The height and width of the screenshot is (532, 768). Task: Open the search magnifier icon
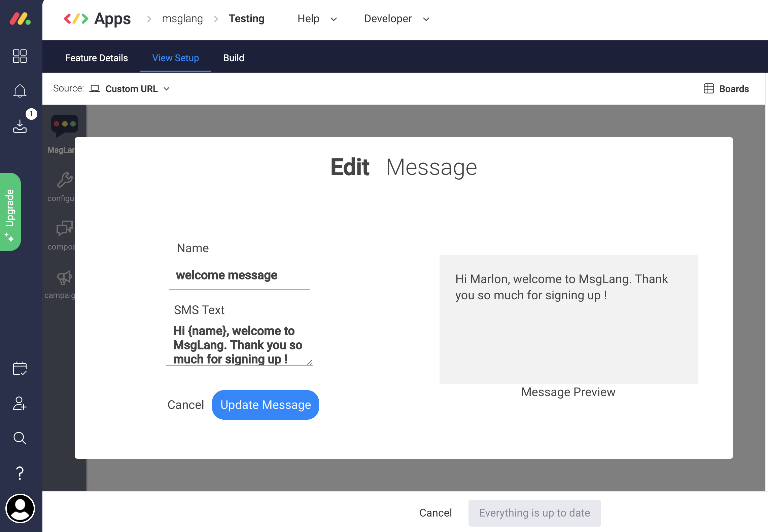click(x=20, y=438)
